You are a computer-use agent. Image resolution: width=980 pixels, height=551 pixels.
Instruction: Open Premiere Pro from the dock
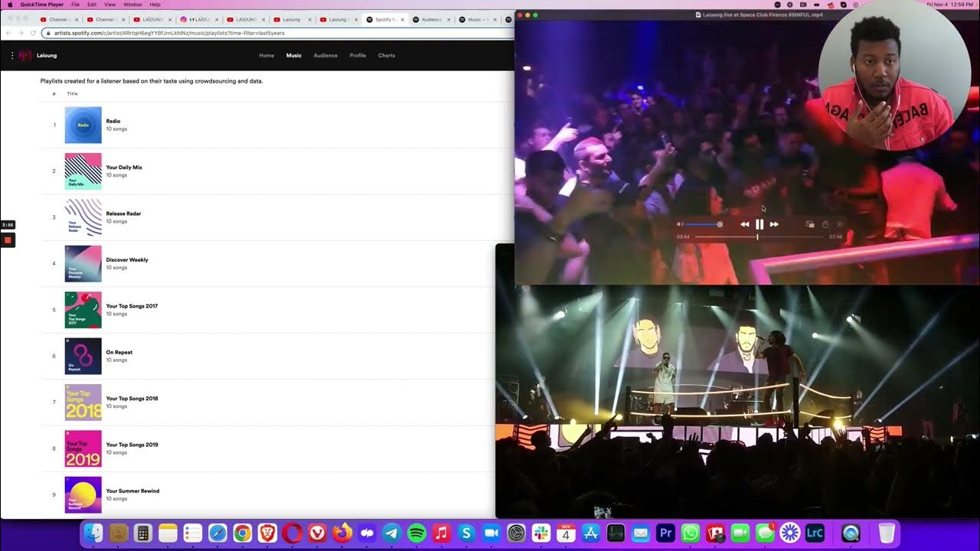[665, 533]
